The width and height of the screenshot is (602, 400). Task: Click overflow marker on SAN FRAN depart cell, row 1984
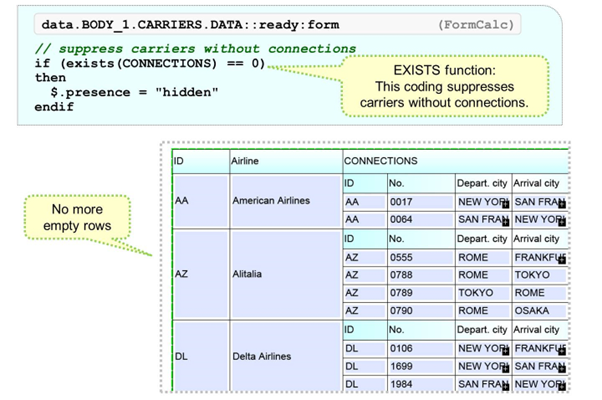tap(506, 386)
